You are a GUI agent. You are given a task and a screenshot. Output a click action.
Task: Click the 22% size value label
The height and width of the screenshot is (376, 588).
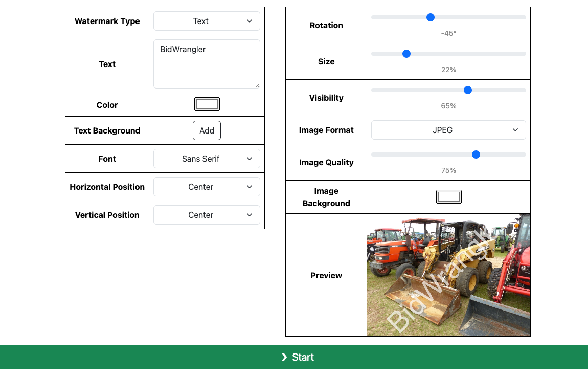[448, 70]
